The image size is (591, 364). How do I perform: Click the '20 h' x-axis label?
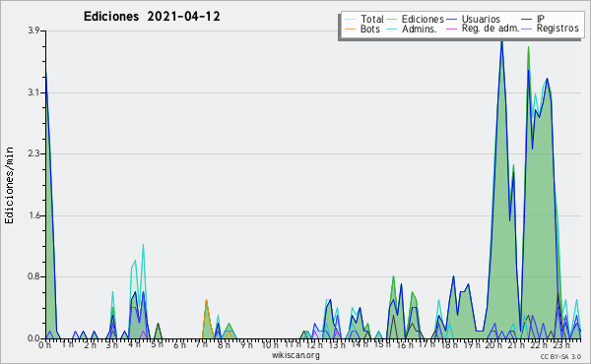493,345
